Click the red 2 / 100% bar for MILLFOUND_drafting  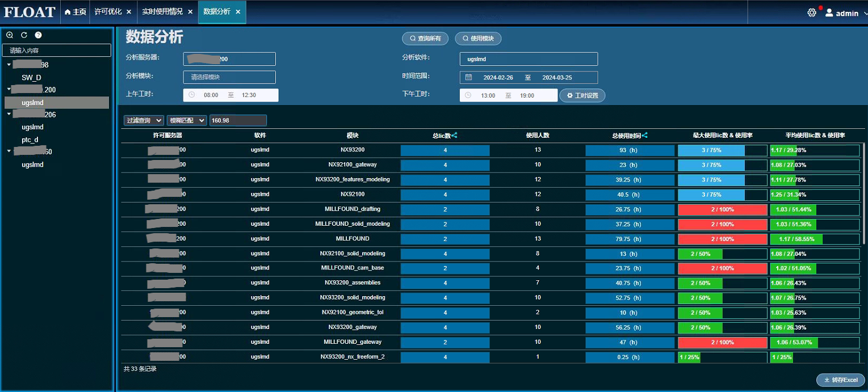point(723,209)
